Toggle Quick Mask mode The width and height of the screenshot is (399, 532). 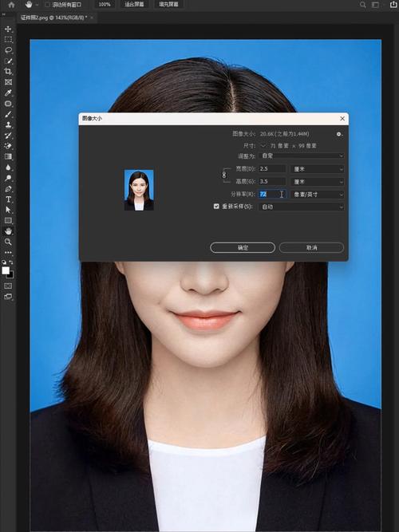tap(8, 286)
